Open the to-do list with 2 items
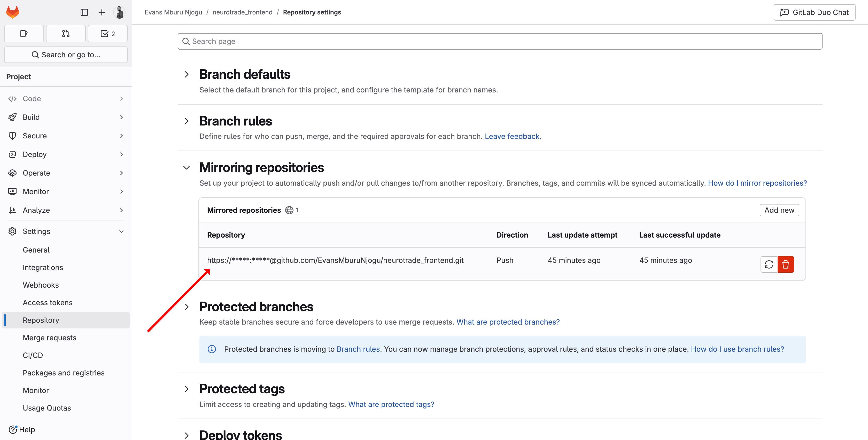 pos(107,34)
